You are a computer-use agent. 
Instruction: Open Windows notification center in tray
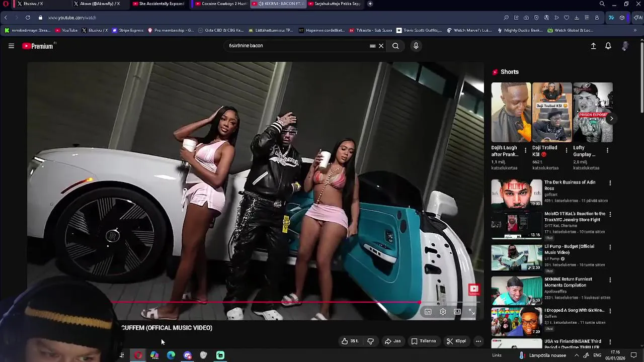point(633,355)
